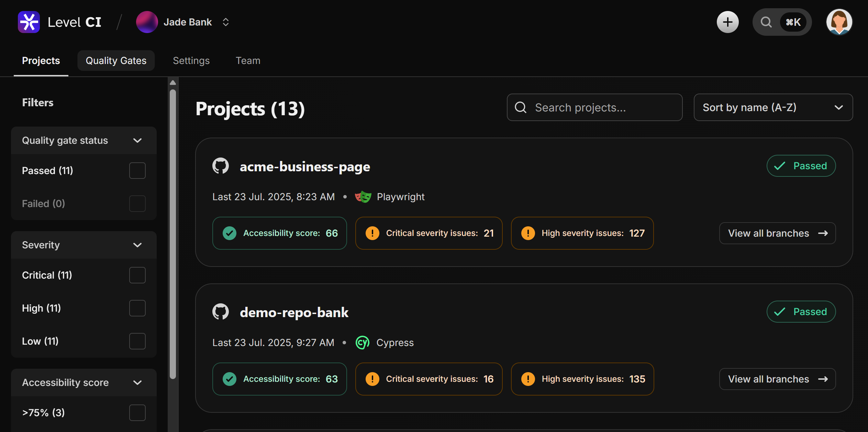Click the user profile avatar
Image resolution: width=868 pixels, height=432 pixels.
[x=839, y=22]
